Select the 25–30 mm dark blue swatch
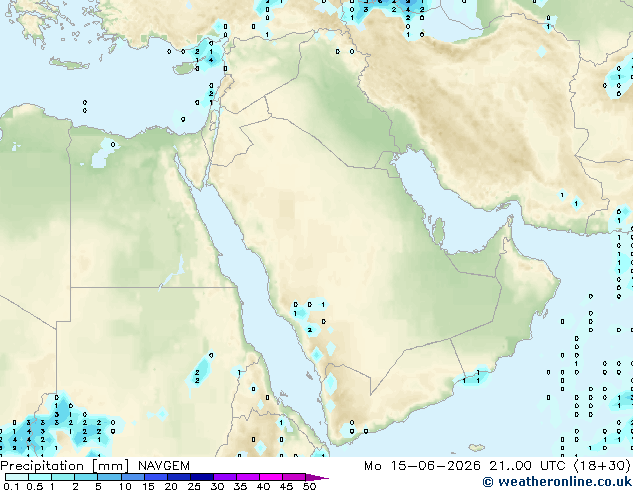Screen dimensions: 634x490 201,477
